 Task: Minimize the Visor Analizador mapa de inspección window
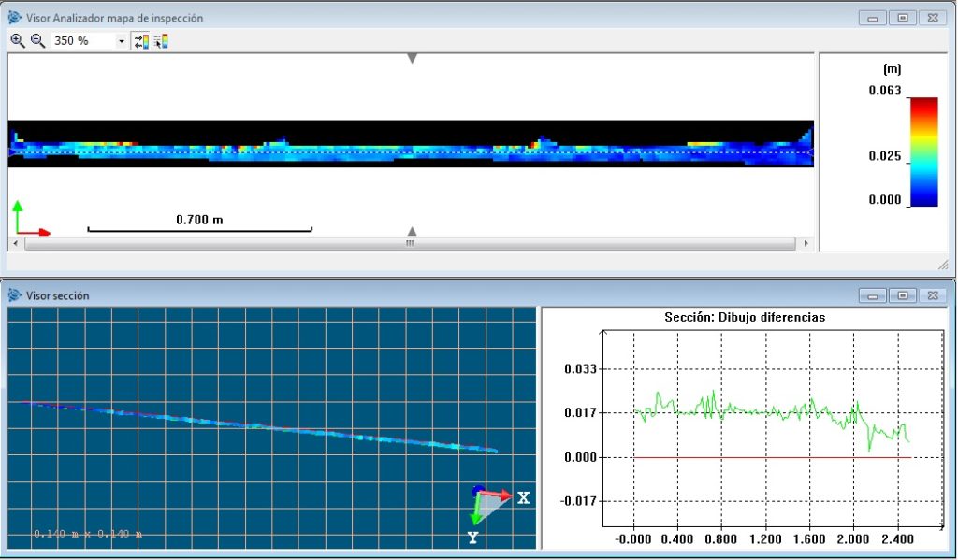[x=873, y=18]
